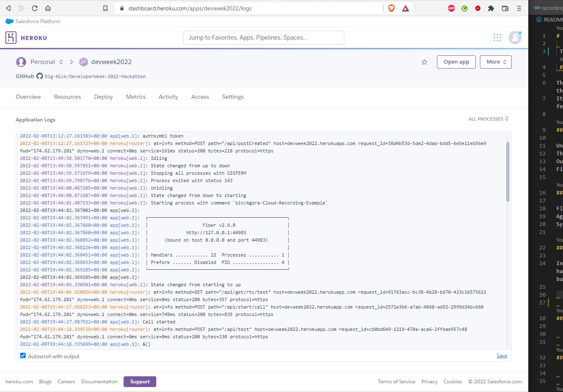Click the Heroku logo
Screen dimensions: 563x392
coord(26,38)
